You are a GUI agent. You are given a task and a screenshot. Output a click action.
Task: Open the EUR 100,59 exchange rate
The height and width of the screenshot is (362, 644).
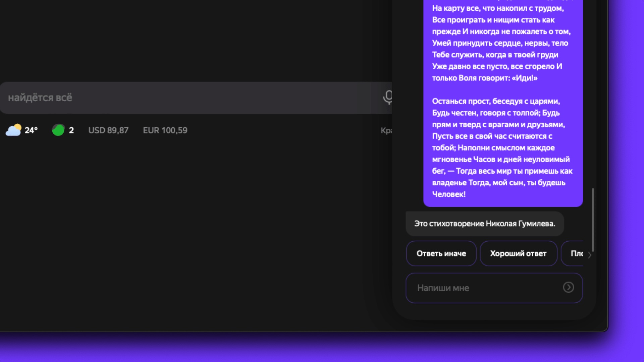click(x=165, y=130)
